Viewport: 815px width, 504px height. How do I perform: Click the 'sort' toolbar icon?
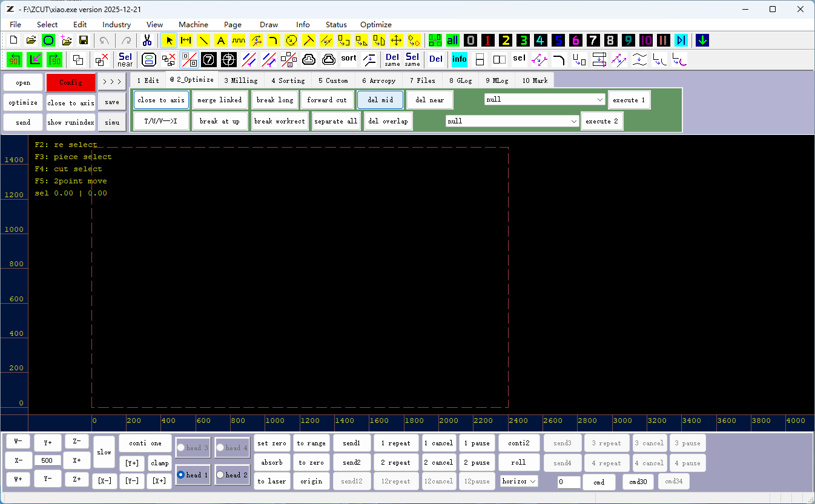[349, 59]
